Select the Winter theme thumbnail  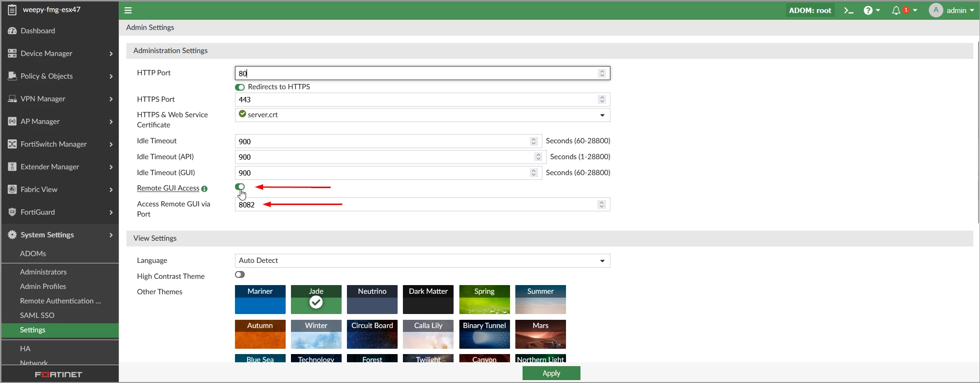click(x=316, y=334)
